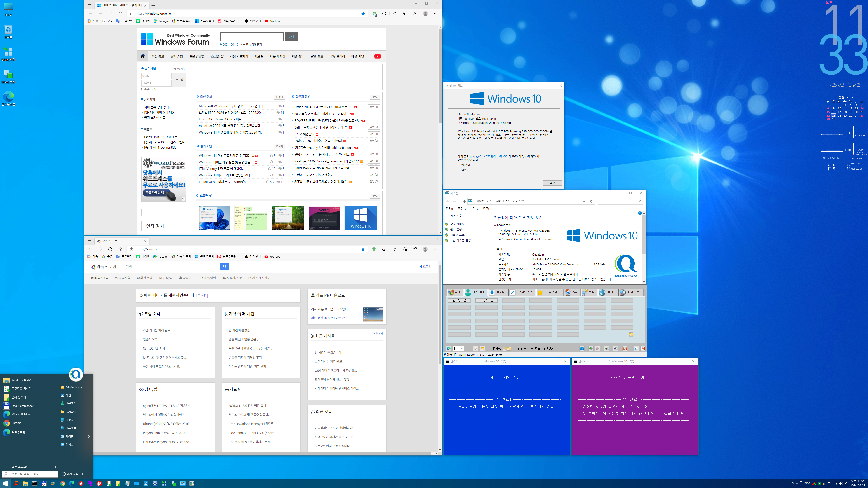Launch Total Commander from start menu
Viewport: 868px width, 488px height.
pyautogui.click(x=22, y=406)
